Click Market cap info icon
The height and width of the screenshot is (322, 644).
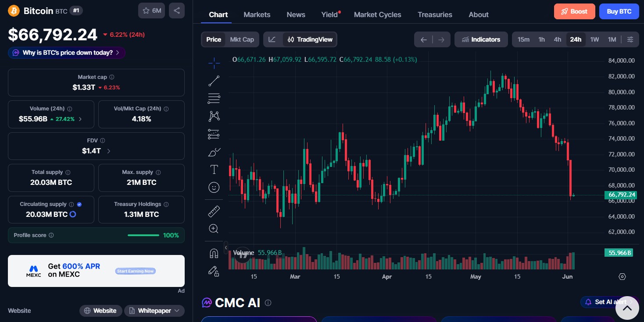click(x=112, y=77)
